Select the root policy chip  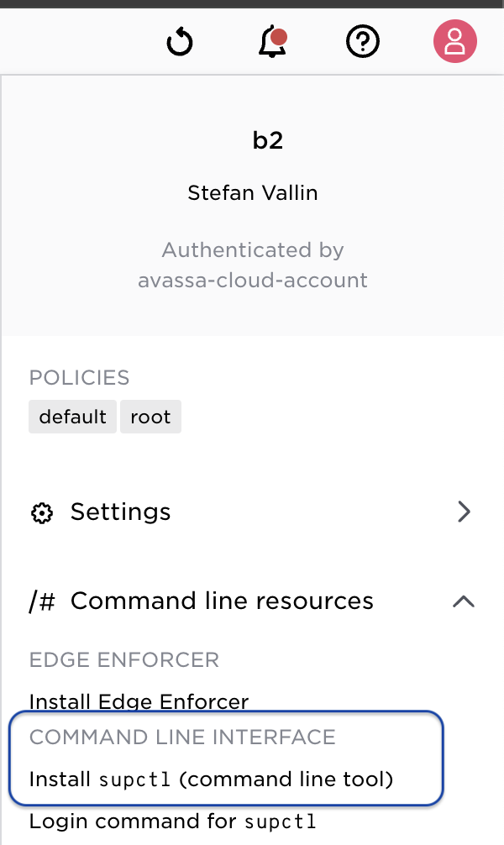(150, 416)
